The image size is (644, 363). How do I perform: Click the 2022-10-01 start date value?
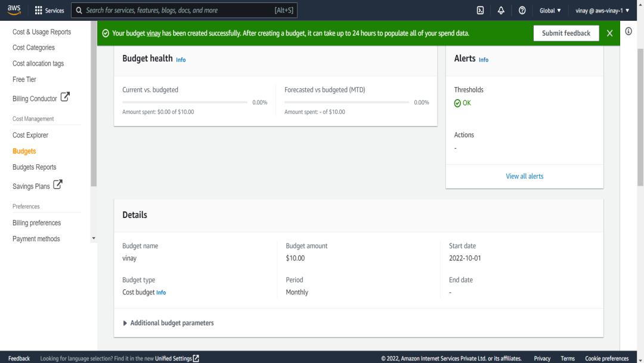[465, 258]
